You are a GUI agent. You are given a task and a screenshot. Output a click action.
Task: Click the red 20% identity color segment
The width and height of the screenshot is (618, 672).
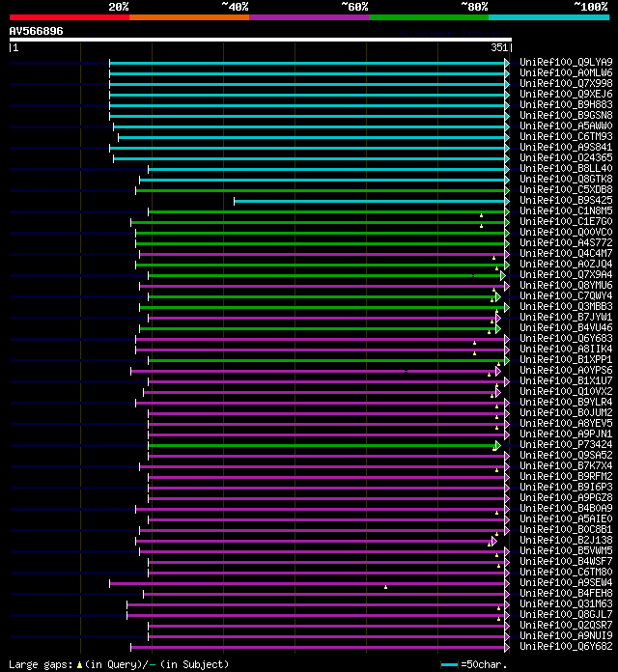click(70, 17)
